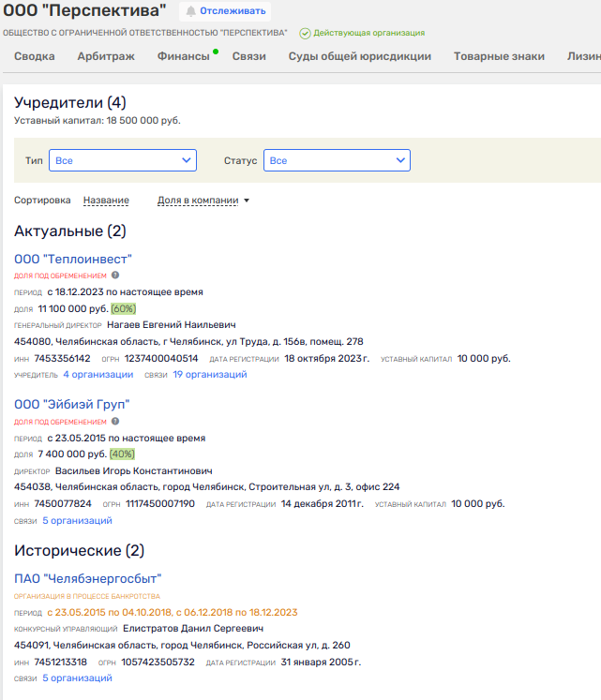601x700 pixels.
Task: Open Челябэнергосбыт's 5 организаций links
Action: [x=77, y=678]
